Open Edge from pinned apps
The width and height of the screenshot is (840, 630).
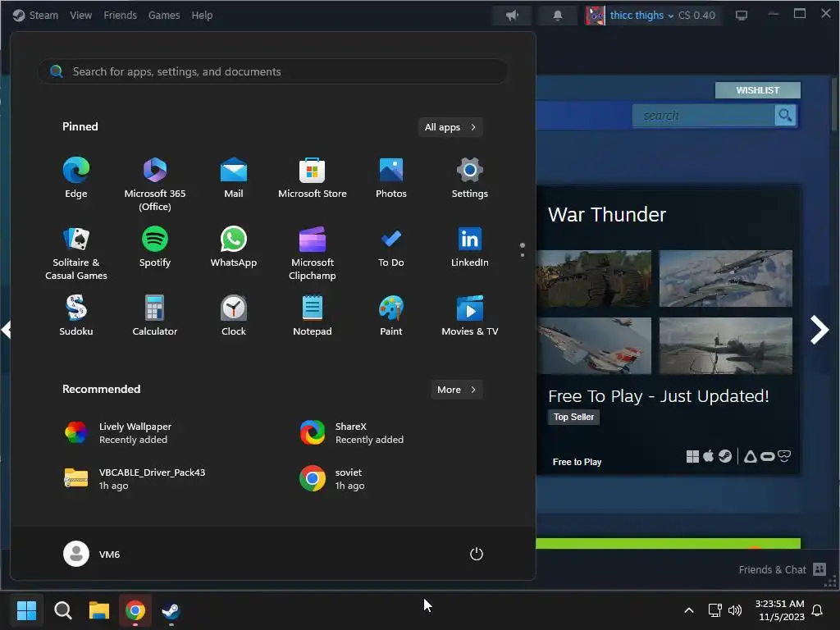[76, 178]
